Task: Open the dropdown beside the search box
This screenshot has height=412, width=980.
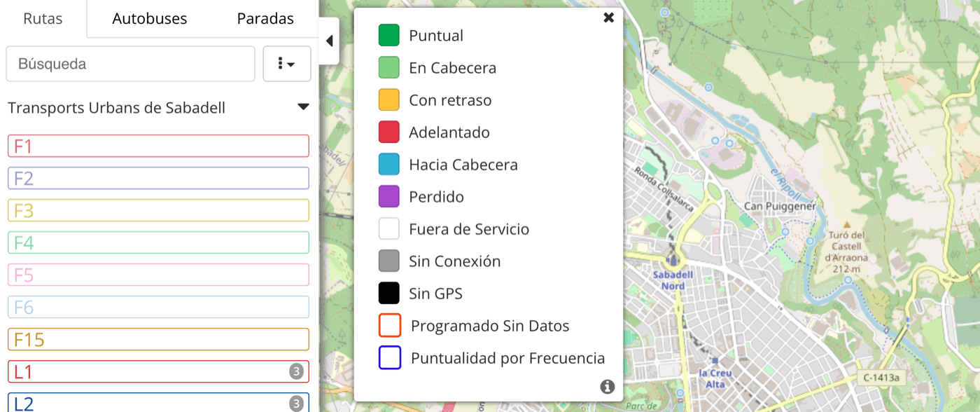Action: [286, 64]
